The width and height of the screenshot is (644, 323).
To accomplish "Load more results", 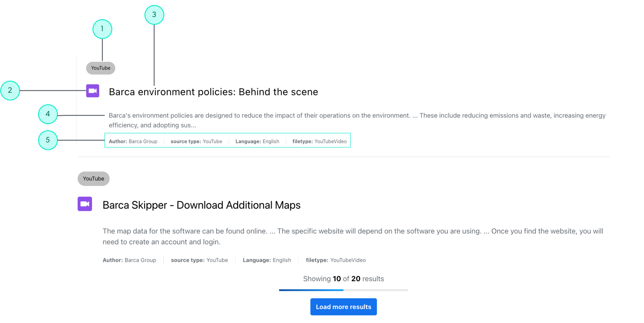I will 344,307.
